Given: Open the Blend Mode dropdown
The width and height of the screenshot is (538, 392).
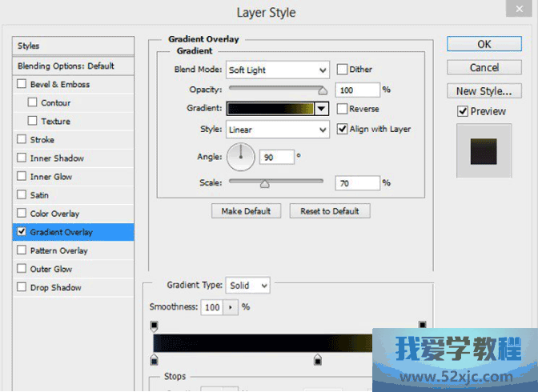Looking at the screenshot, I should pos(277,70).
